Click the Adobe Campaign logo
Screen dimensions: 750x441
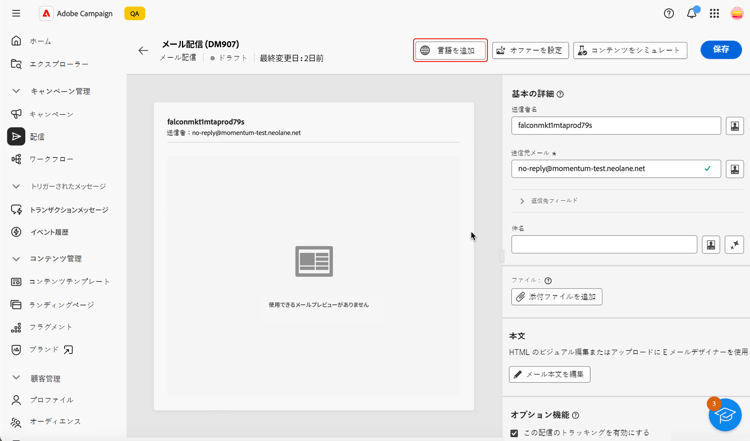(x=46, y=13)
